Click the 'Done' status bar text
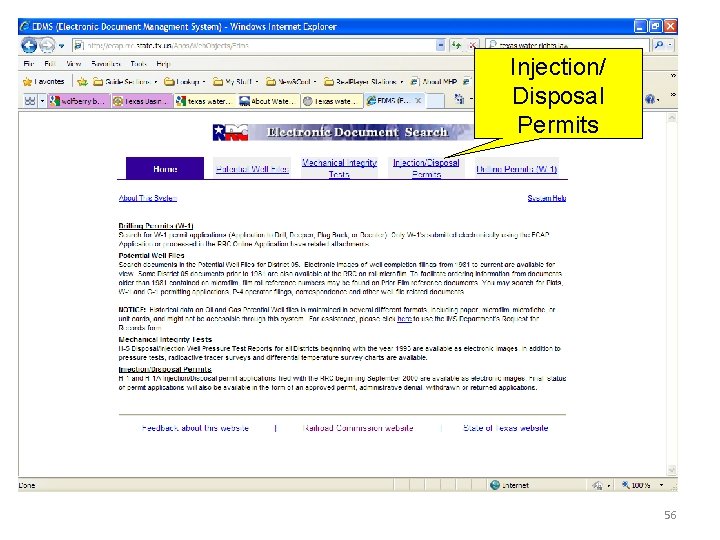 tap(27, 485)
